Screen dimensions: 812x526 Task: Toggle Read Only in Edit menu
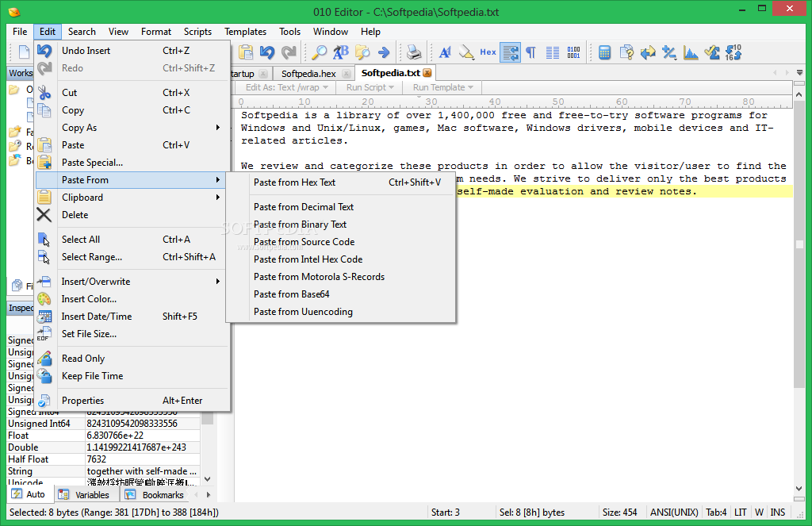(x=132, y=359)
